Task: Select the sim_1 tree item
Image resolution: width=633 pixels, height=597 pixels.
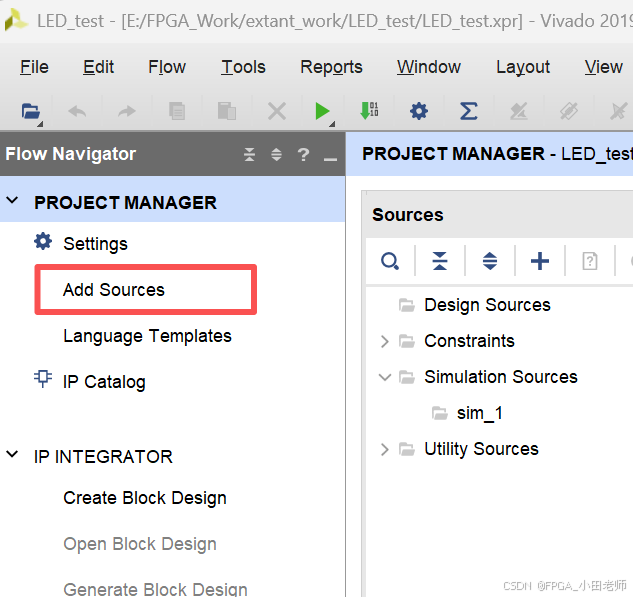Action: pyautogui.click(x=480, y=414)
